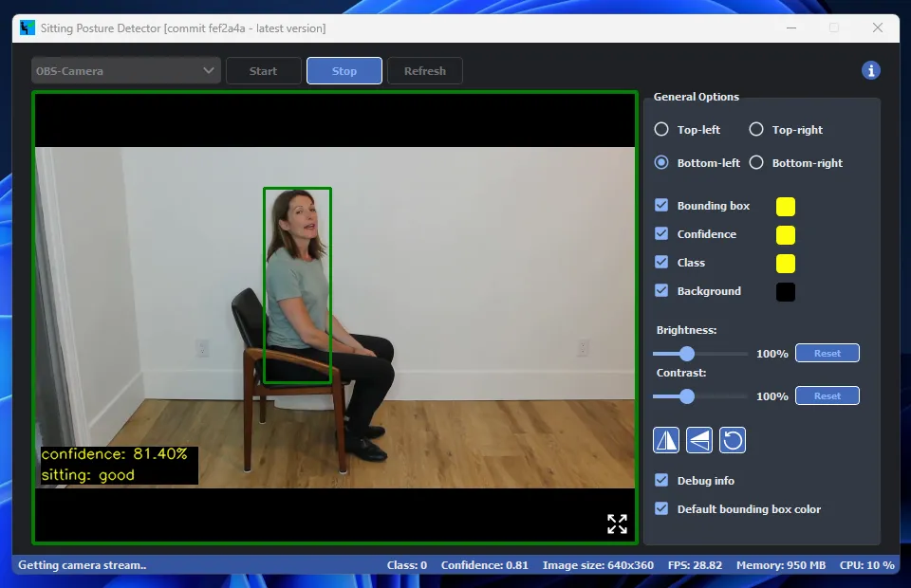Click the 'sitting: good' overlay text

(87, 475)
